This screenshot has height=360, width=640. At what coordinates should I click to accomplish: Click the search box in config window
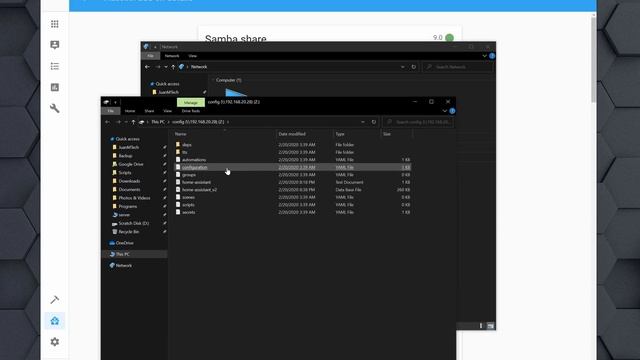point(418,122)
